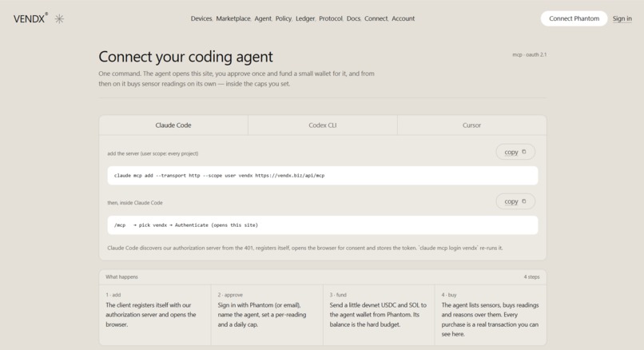644x350 pixels.
Task: Switch to the Codex CLI tab
Action: tap(323, 125)
